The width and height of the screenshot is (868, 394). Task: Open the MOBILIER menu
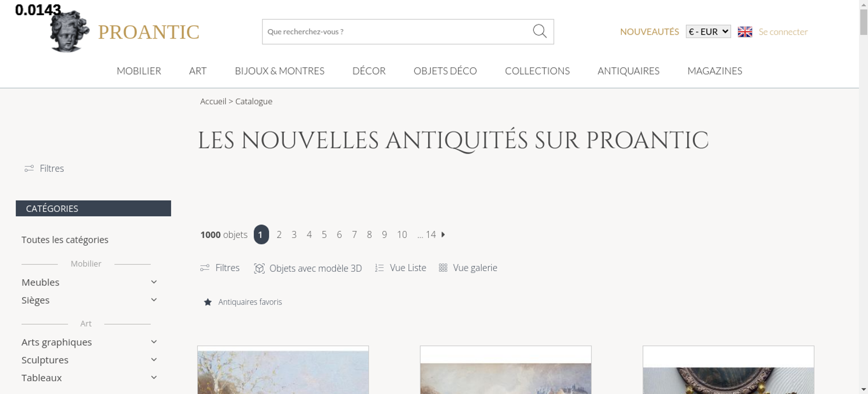click(x=139, y=71)
